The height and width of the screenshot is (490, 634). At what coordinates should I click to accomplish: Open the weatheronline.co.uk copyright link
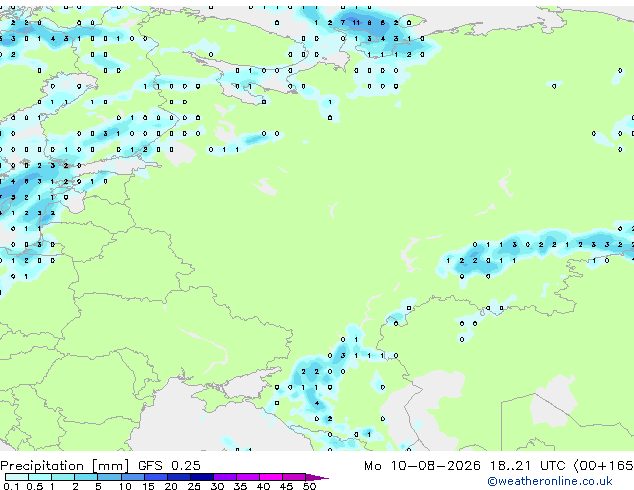pos(549,481)
